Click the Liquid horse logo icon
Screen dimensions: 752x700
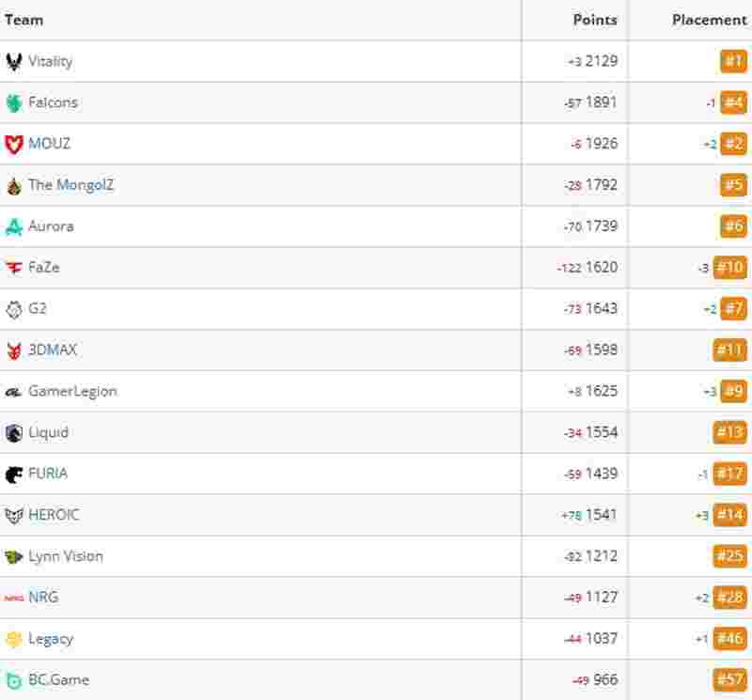[x=14, y=433]
